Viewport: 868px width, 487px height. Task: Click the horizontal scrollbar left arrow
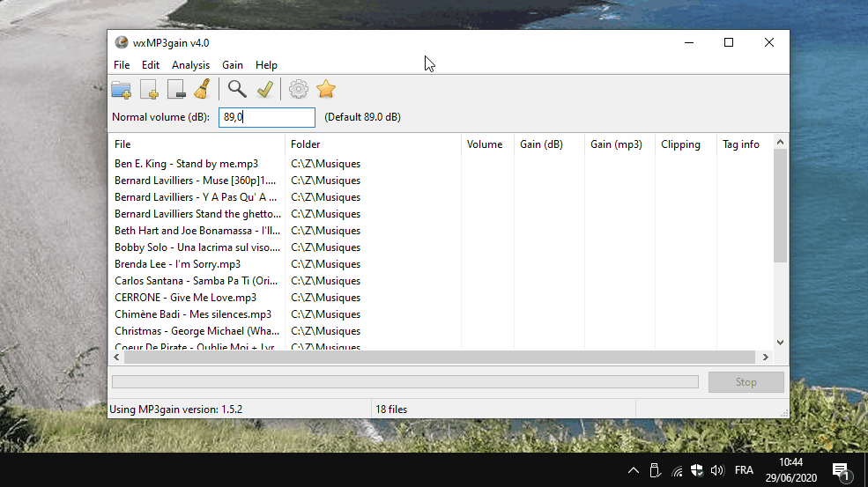click(116, 357)
